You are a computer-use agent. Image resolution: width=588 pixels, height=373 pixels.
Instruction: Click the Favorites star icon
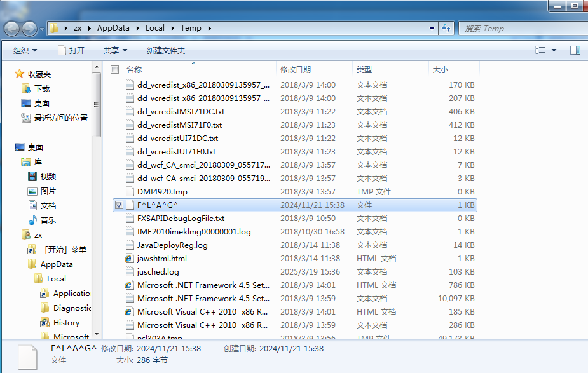coord(20,74)
